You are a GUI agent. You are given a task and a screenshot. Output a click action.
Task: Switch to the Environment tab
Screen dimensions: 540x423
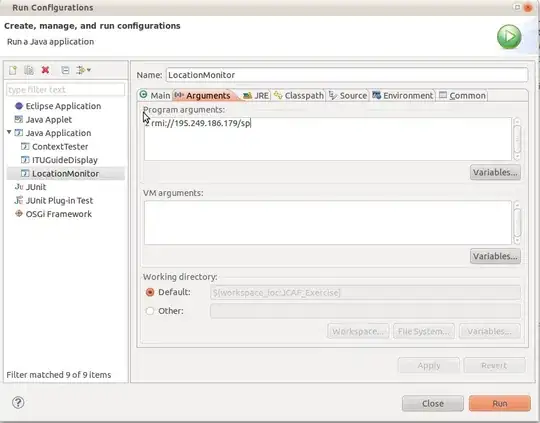pyautogui.click(x=403, y=95)
